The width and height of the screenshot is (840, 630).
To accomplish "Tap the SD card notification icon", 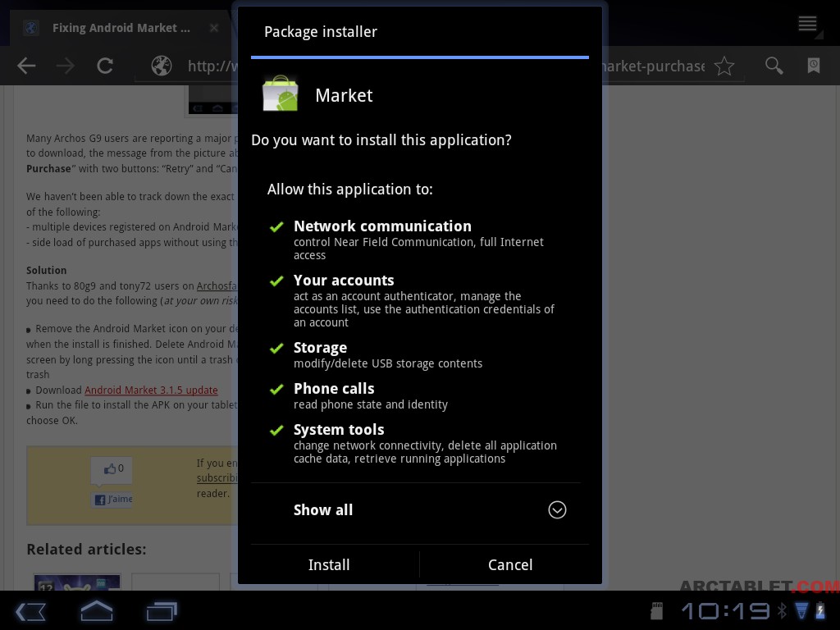I will click(x=657, y=610).
